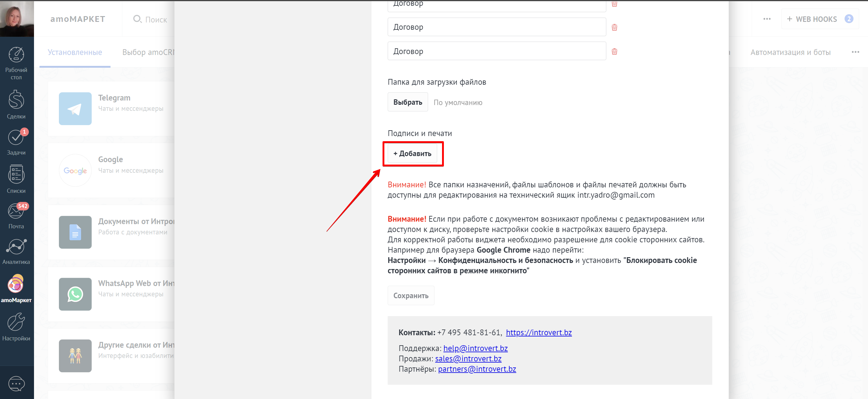This screenshot has width=868, height=399.
Task: Click the second Договор input field
Action: click(497, 27)
